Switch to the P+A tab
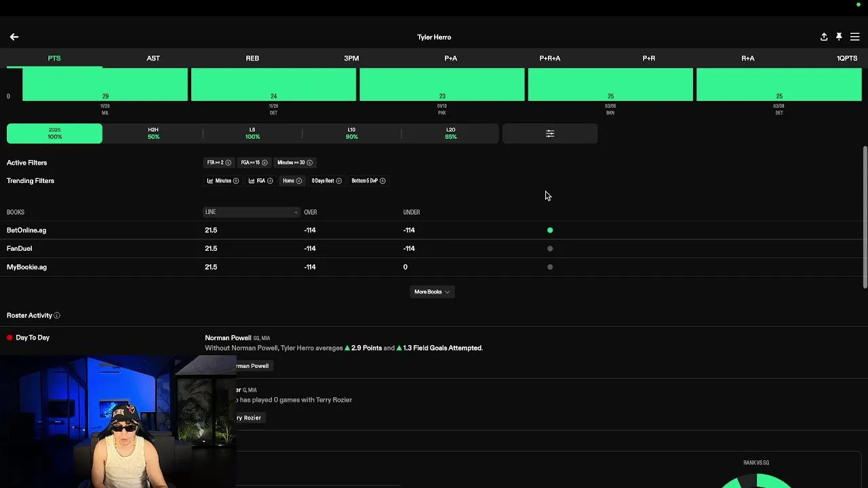This screenshot has width=868, height=488. point(451,58)
